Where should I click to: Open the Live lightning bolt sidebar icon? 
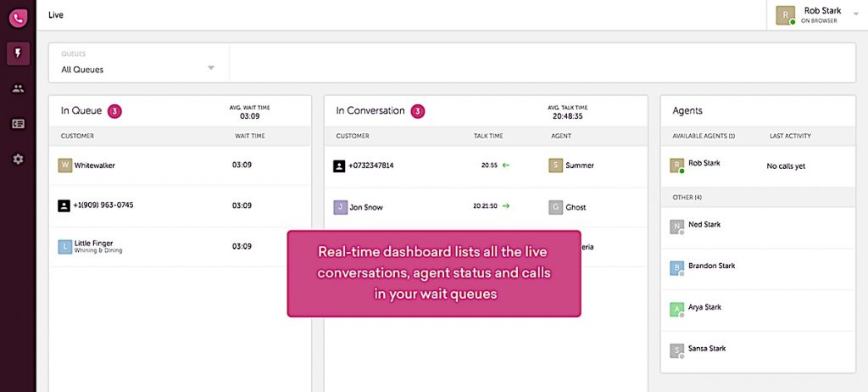[18, 54]
